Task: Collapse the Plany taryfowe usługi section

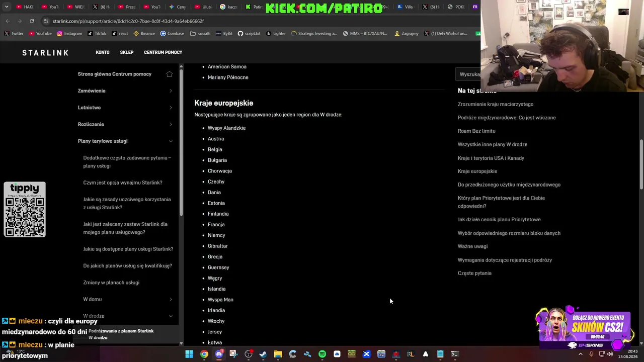Action: coord(125,141)
